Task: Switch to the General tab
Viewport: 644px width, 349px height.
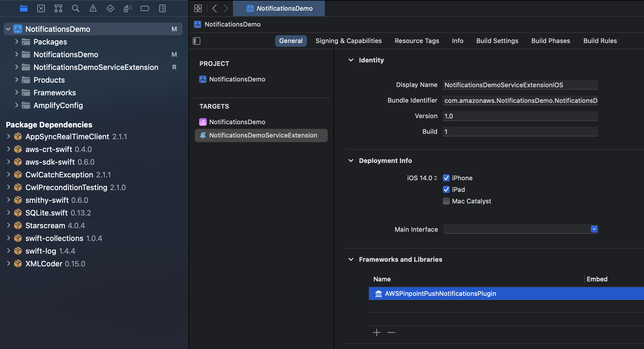Action: pyautogui.click(x=291, y=41)
